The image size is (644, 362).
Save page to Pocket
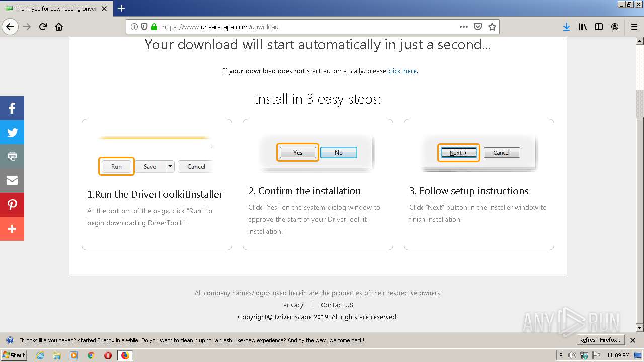(x=478, y=27)
